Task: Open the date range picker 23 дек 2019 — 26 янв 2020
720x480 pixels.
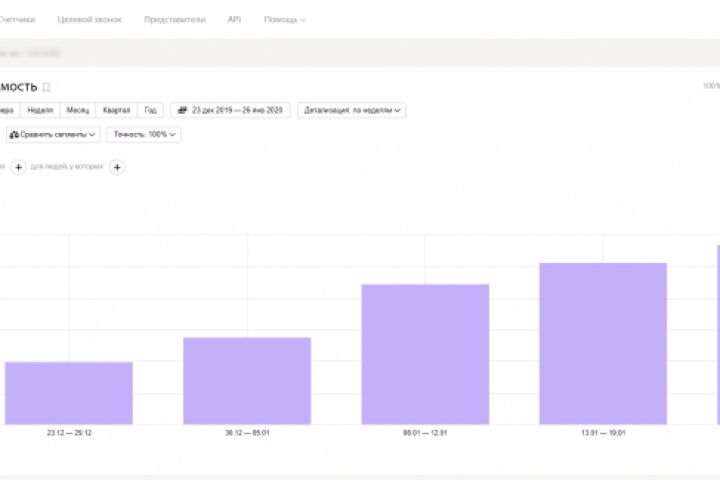Action: pyautogui.click(x=230, y=110)
